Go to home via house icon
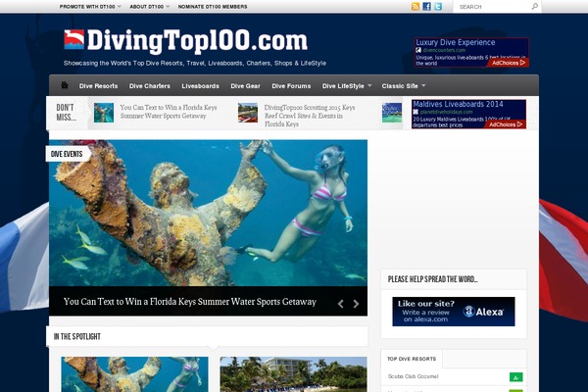The height and width of the screenshot is (392, 588). coord(65,85)
